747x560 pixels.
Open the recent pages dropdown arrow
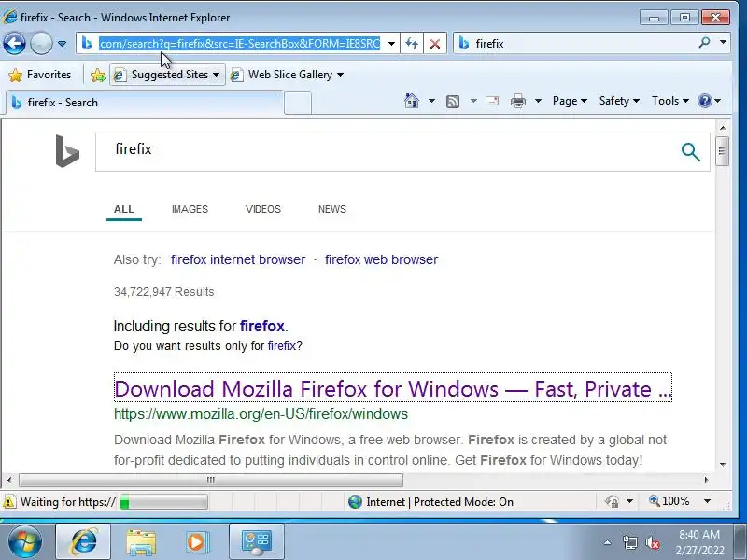tap(62, 44)
